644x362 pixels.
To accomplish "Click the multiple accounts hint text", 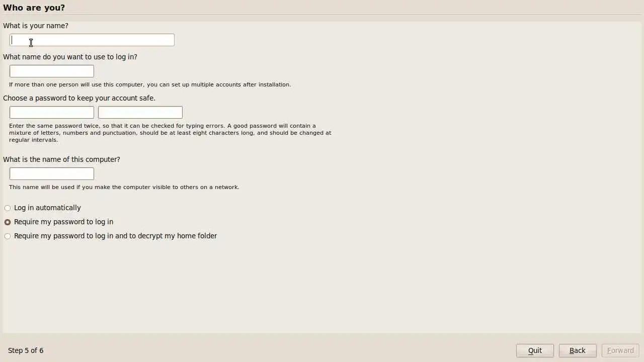I will [x=150, y=84].
